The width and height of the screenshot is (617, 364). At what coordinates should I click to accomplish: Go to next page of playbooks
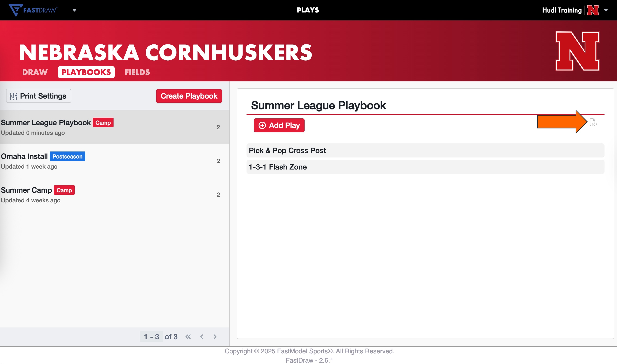pyautogui.click(x=215, y=337)
